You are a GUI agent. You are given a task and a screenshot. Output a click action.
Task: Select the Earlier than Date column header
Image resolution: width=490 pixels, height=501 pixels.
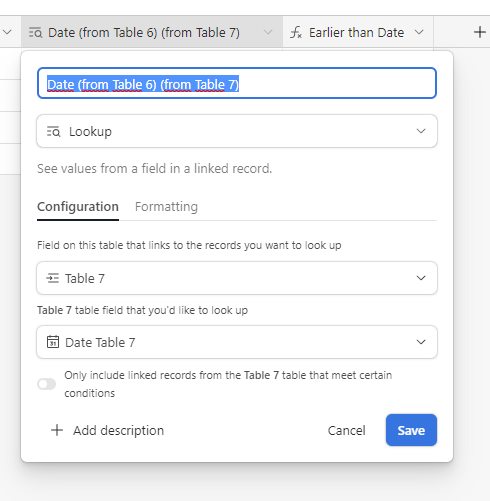click(358, 32)
